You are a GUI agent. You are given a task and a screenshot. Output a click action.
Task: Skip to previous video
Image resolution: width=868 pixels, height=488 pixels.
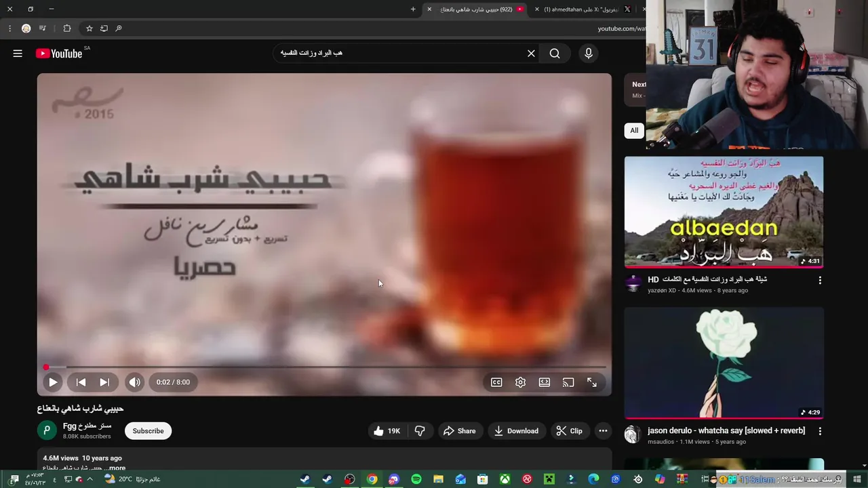point(81,382)
